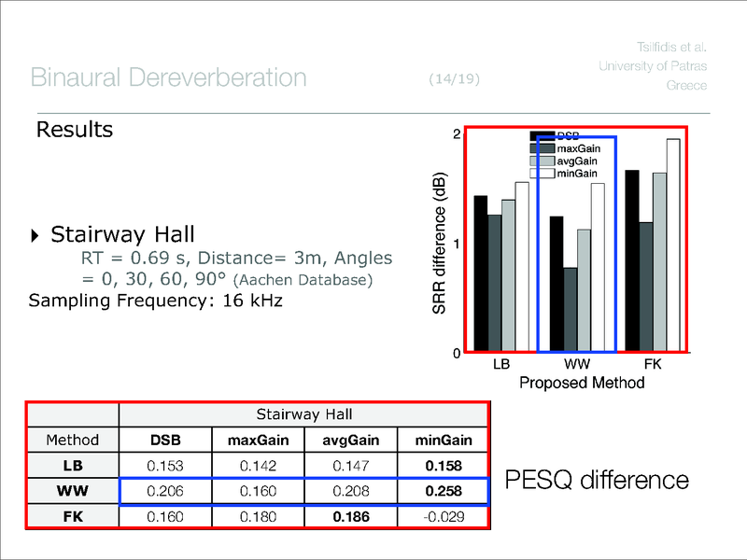Click the Results heading
The height and width of the screenshot is (560, 747).
[74, 130]
